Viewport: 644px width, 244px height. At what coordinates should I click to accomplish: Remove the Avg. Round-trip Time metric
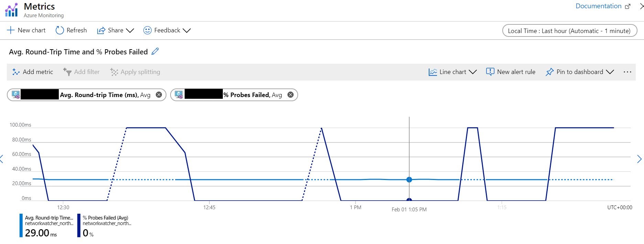pos(159,95)
